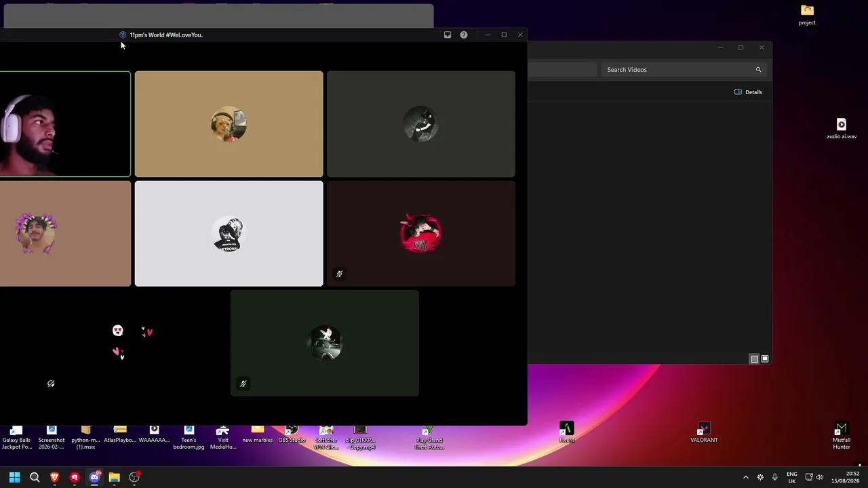Open the new marbles desktop folder
Viewport: 868px width, 488px height.
(x=258, y=434)
